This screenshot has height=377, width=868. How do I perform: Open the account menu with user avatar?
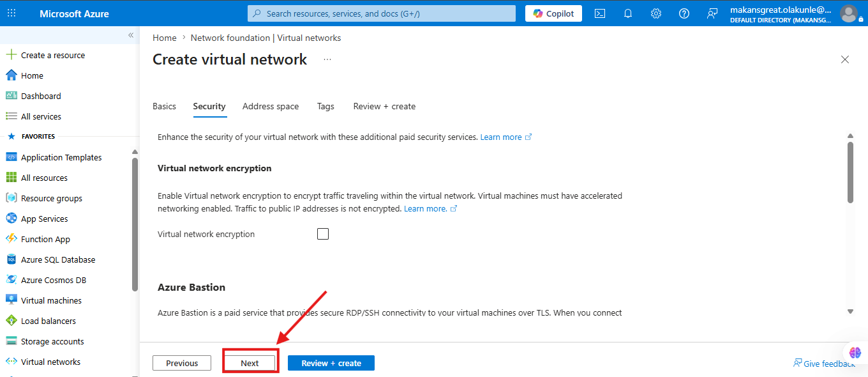pos(848,13)
